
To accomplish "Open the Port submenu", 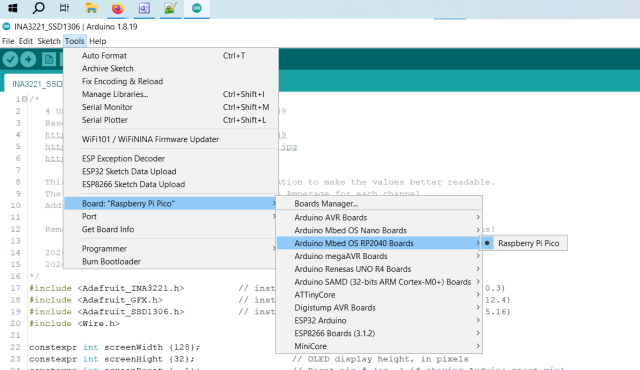I will (171, 217).
